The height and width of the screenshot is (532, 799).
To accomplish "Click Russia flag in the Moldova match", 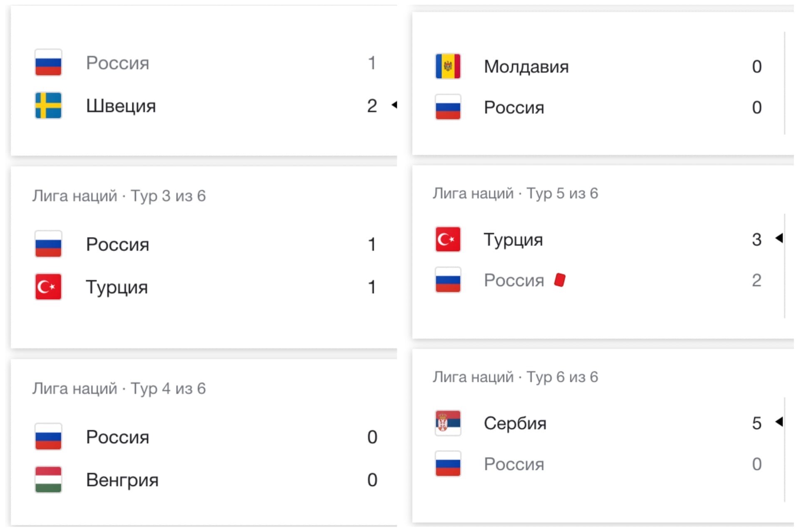I will 448,107.
